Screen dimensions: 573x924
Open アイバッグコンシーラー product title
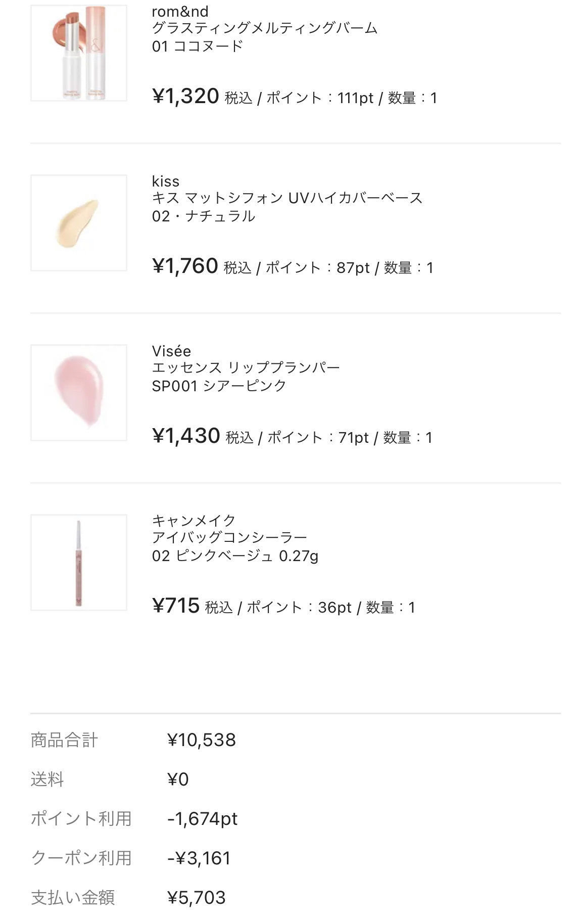(229, 538)
